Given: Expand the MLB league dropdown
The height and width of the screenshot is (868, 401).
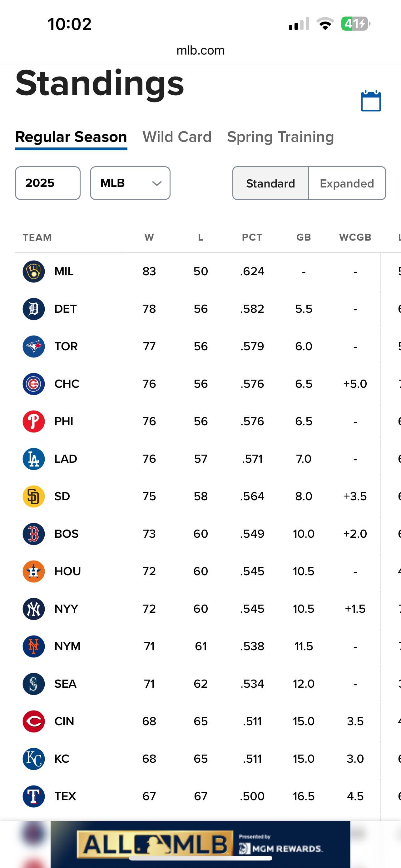Looking at the screenshot, I should pos(130,183).
